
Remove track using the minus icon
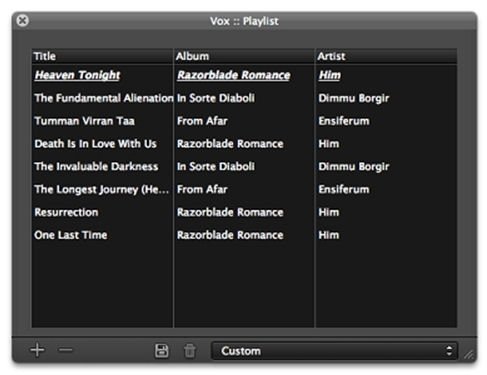[65, 350]
